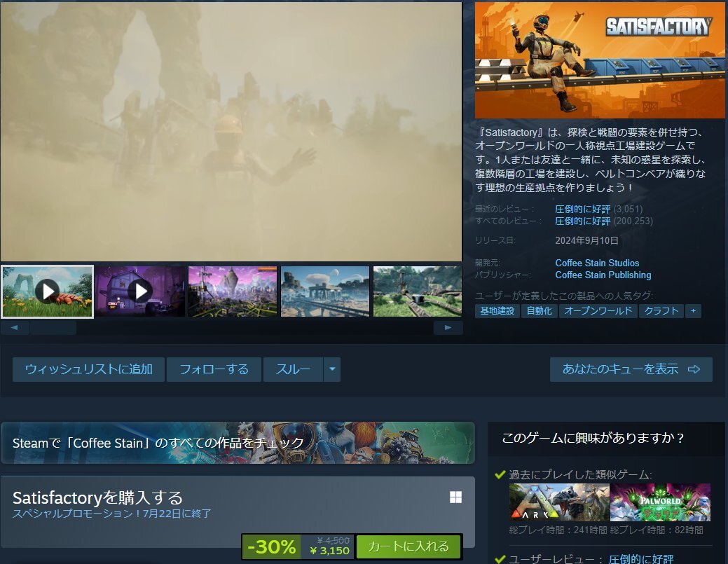Click the arrow icon in あなたのキューを表示
Viewport: 728px width, 564px height.
pos(694,369)
